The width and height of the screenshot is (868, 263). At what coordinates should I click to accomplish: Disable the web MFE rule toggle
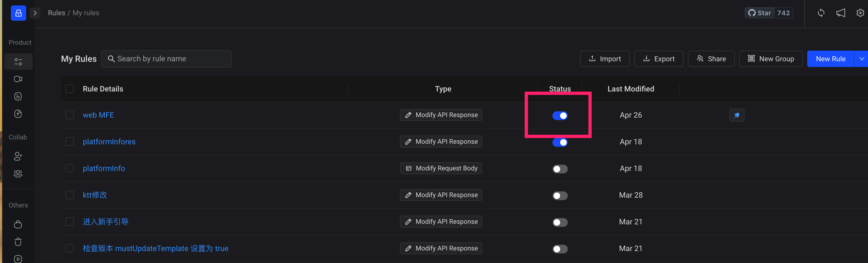[x=560, y=116]
